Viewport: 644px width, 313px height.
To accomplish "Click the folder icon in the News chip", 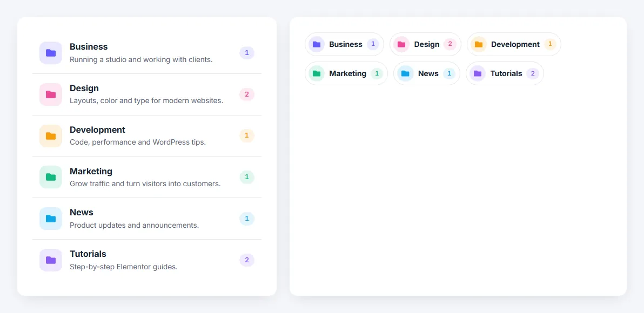I will [405, 73].
